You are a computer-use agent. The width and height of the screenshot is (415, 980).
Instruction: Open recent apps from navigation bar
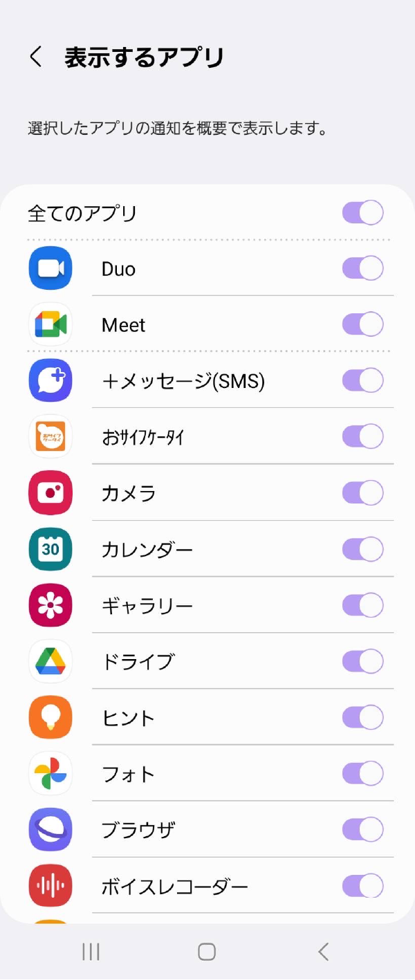coord(91,952)
